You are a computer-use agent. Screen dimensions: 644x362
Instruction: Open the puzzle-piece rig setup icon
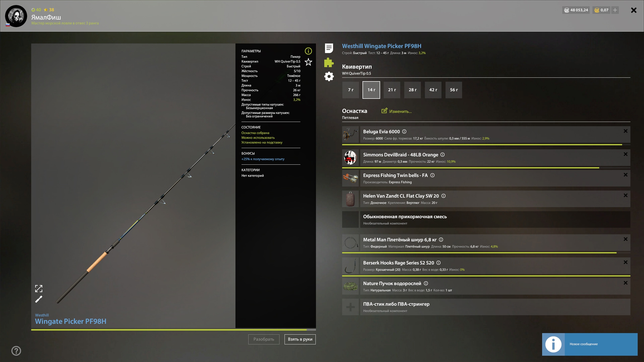329,62
